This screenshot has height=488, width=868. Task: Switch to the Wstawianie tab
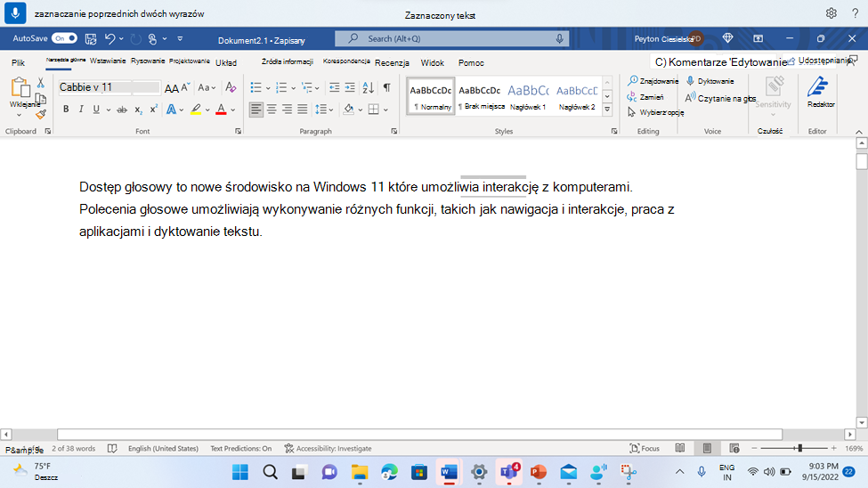(x=108, y=61)
